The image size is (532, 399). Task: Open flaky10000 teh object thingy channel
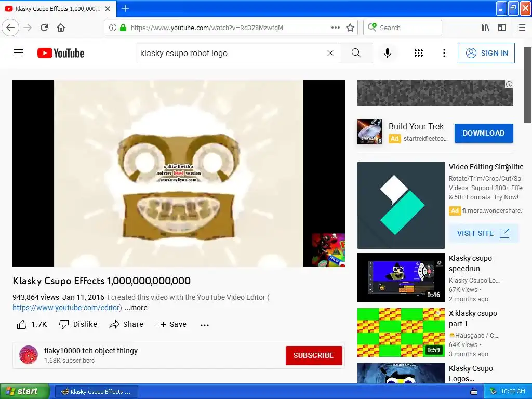(91, 351)
